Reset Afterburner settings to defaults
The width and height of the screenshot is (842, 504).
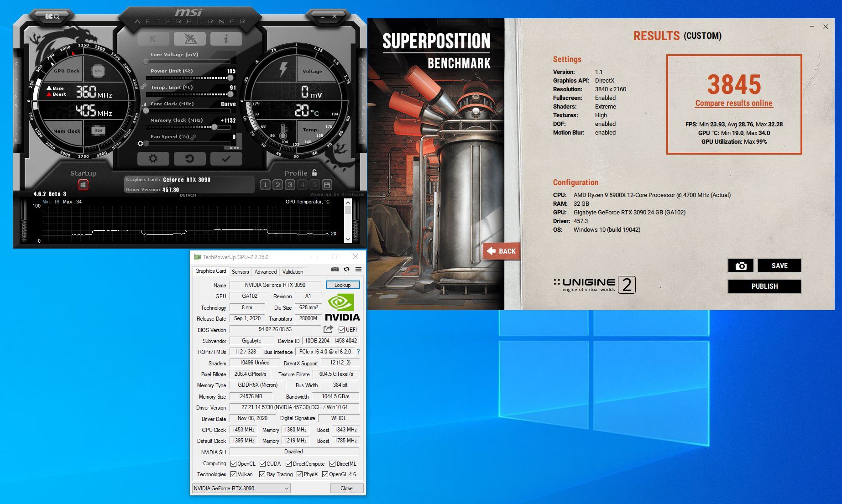[189, 159]
